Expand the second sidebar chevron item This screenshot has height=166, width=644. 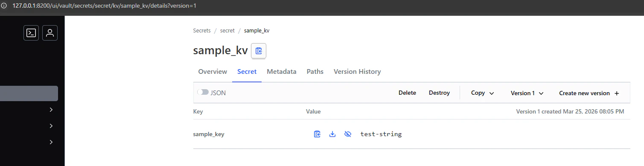(51, 126)
